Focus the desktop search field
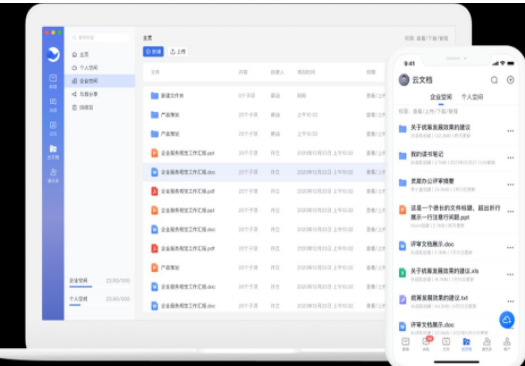This screenshot has height=366, width=525. pos(100,38)
